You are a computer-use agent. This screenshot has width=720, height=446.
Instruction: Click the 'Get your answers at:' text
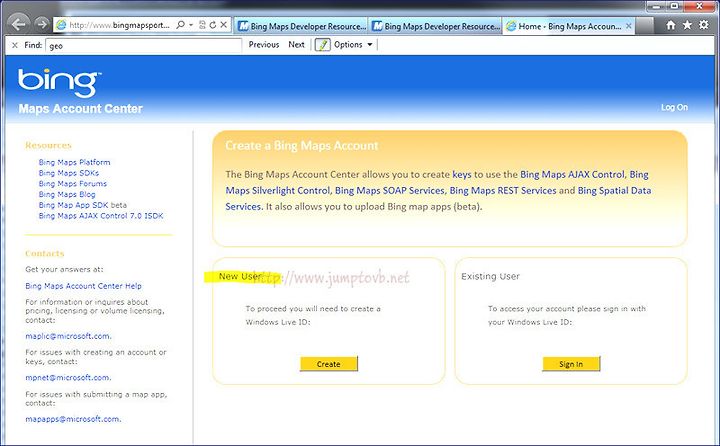tap(64, 269)
